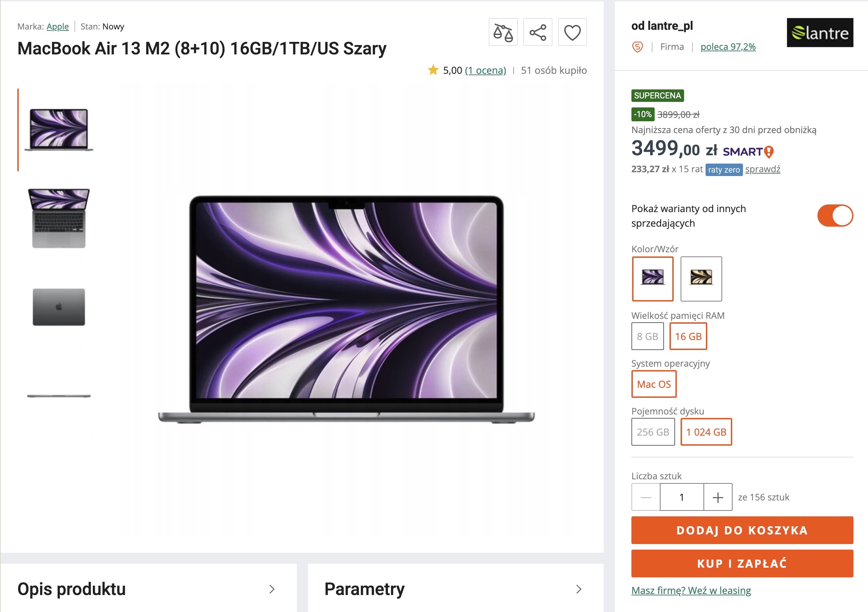Click the DODAJ DO KOSZYKA button

tap(742, 530)
